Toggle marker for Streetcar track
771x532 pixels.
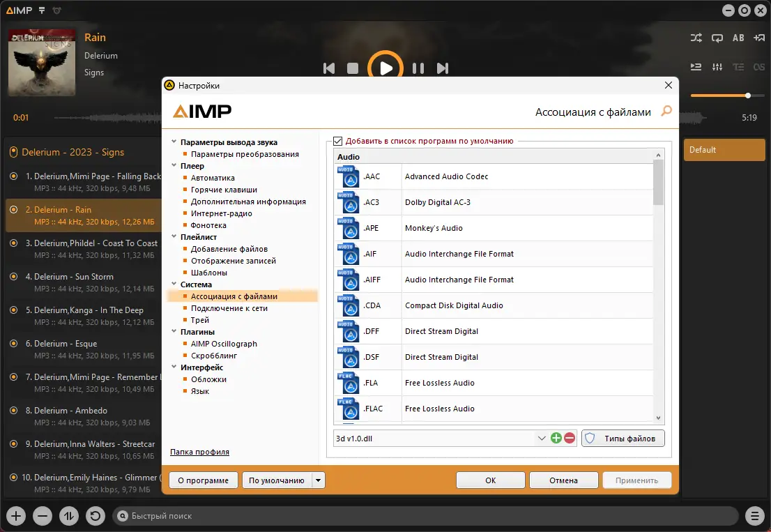tap(14, 443)
